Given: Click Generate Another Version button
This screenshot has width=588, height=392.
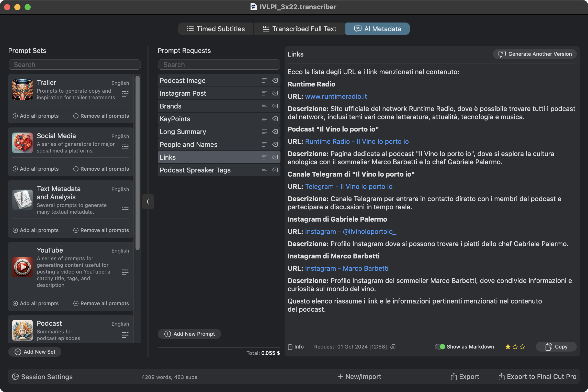Looking at the screenshot, I should point(535,54).
